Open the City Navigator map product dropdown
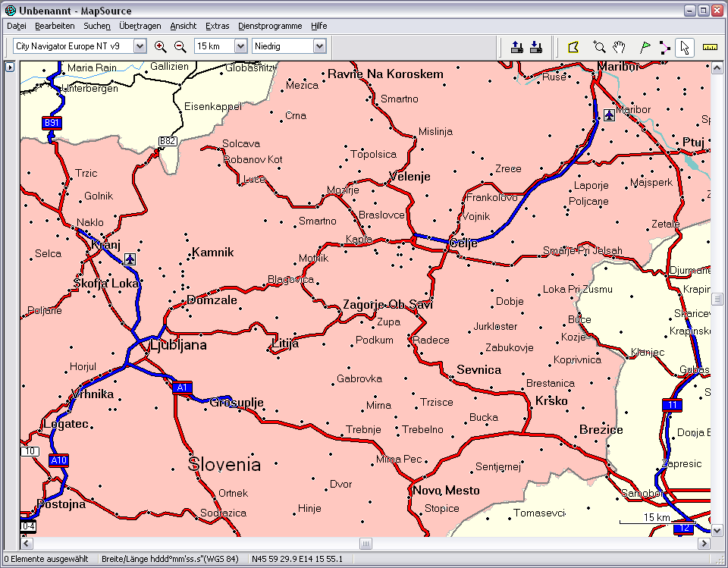Screen dimensions: 728x568 coord(140,46)
